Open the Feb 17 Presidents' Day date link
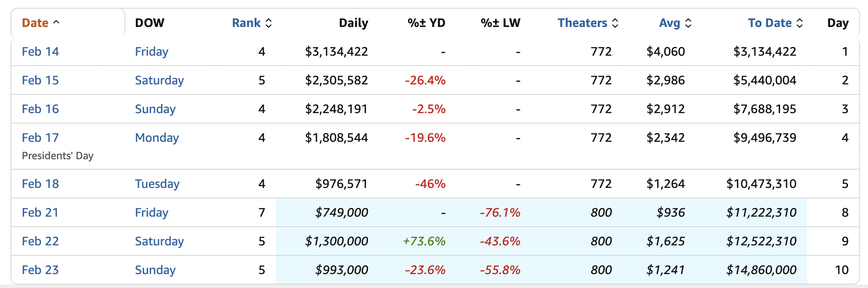 40,138
